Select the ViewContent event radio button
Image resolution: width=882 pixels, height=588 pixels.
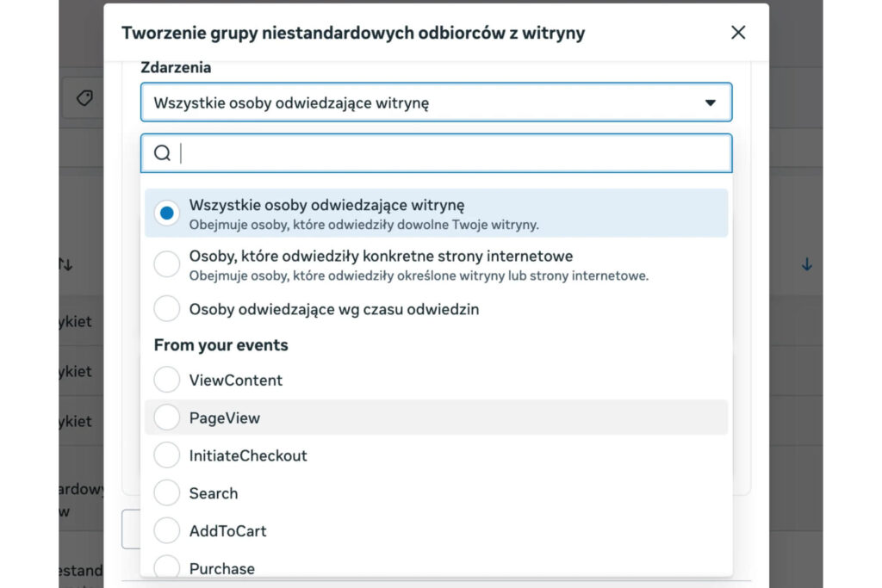pos(166,380)
